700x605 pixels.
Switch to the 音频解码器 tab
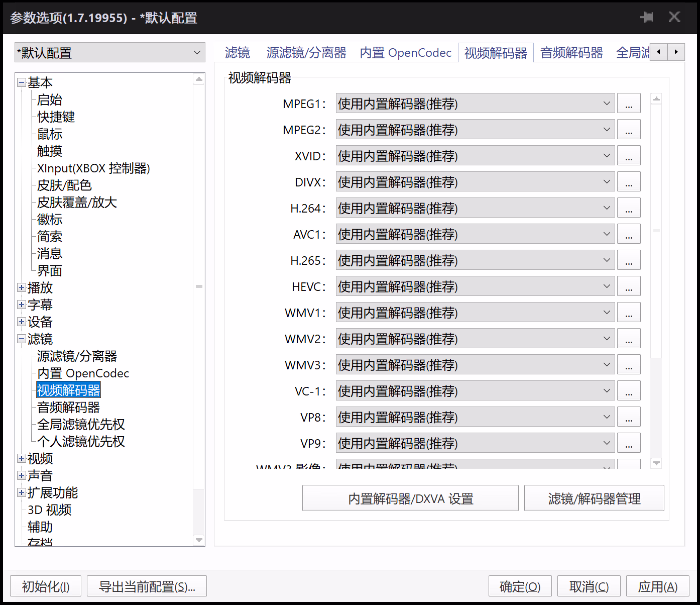(x=571, y=53)
